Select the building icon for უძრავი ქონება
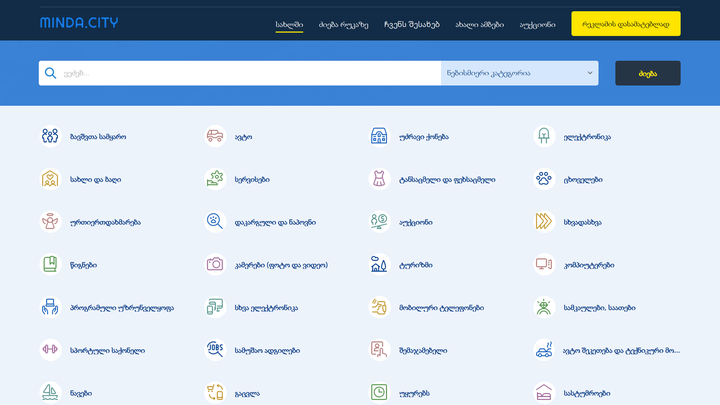Viewport: 720px width, 405px height. 379,136
